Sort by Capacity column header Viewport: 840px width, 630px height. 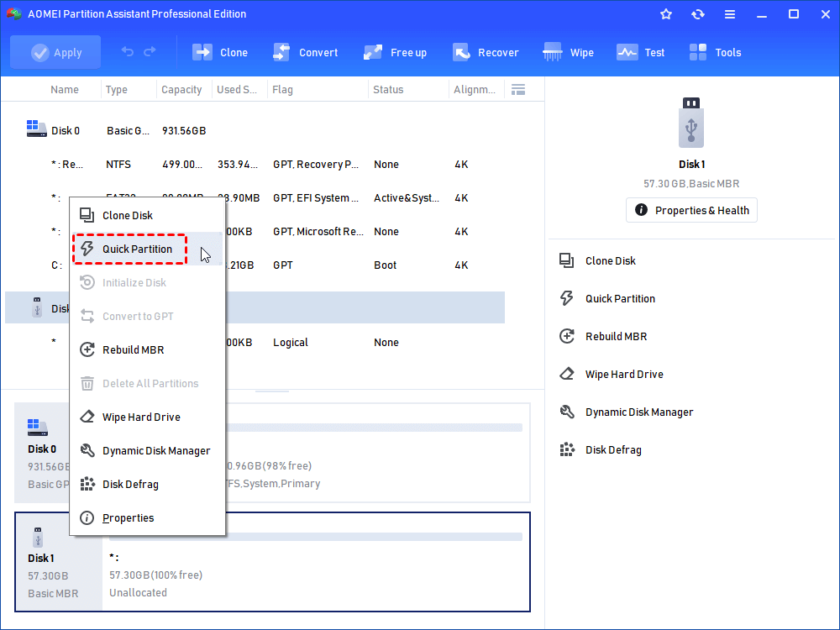[x=181, y=90]
